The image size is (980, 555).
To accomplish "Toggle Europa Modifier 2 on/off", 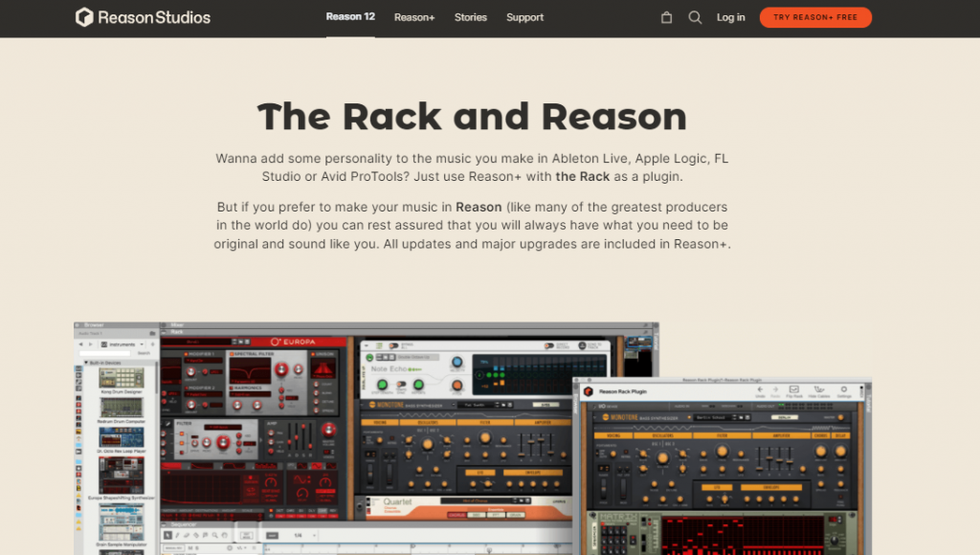I will [187, 388].
